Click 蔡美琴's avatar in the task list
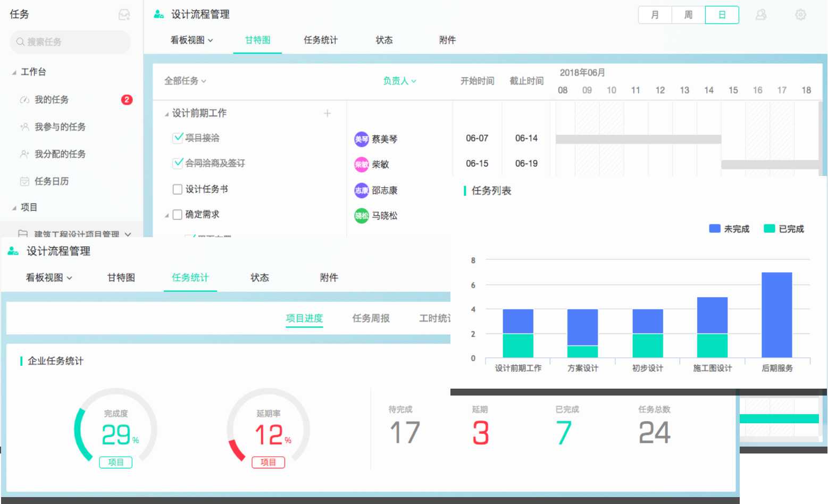The height and width of the screenshot is (504, 828). pyautogui.click(x=361, y=139)
